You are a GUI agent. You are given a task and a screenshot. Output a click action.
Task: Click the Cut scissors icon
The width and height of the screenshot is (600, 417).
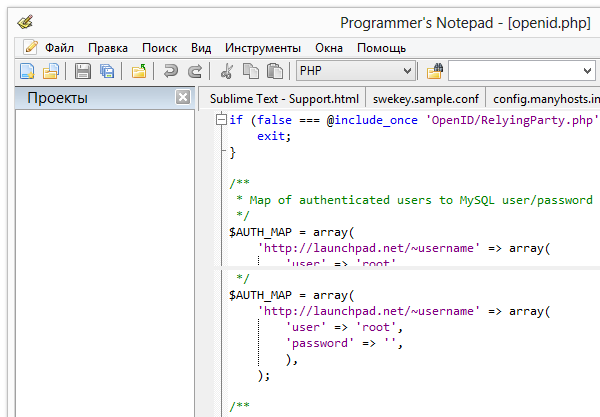point(227,71)
